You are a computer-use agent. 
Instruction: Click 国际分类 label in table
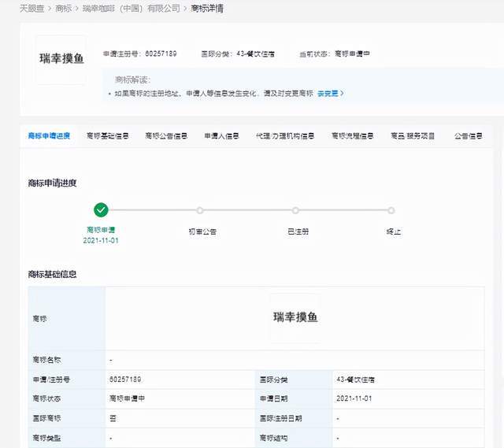click(274, 380)
